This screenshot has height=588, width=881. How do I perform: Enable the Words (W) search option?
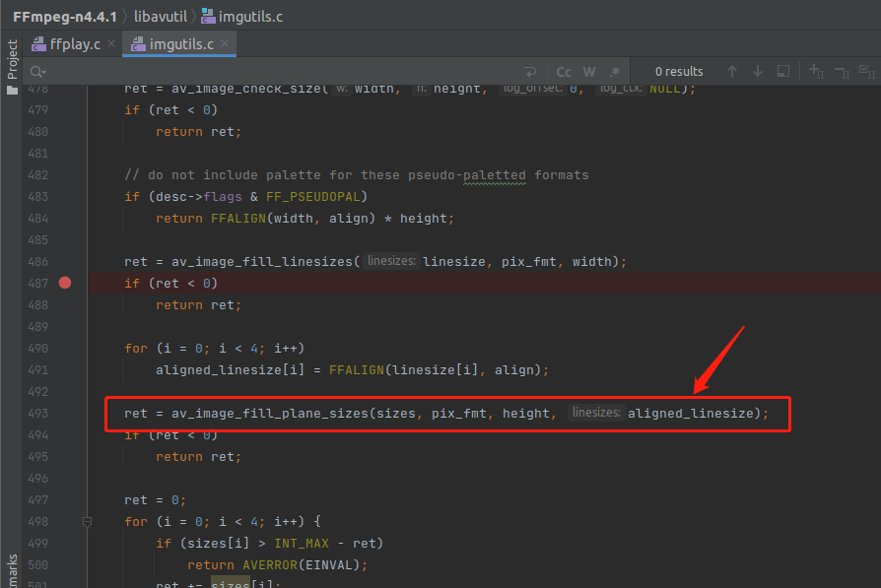589,72
